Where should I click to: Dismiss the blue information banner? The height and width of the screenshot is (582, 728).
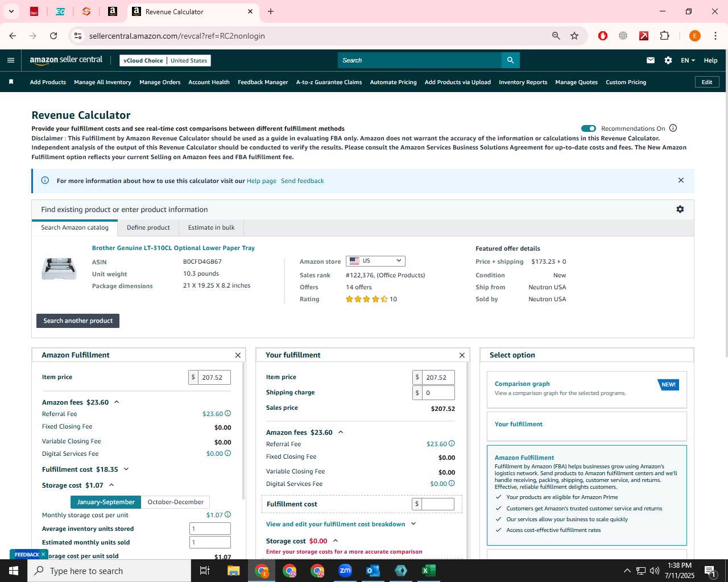(x=681, y=180)
